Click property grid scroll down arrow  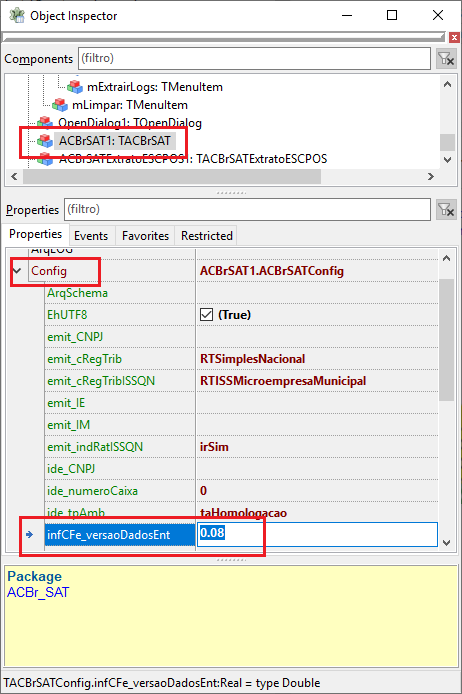[x=447, y=543]
